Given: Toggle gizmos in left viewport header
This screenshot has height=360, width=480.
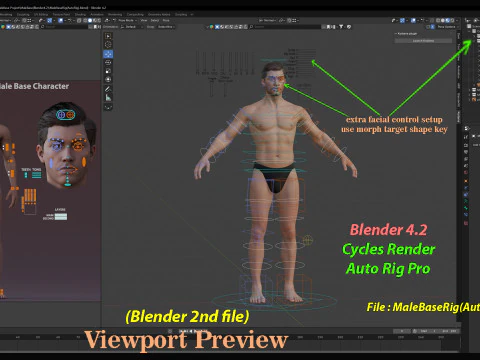Looking at the screenshot, I should [49, 20].
